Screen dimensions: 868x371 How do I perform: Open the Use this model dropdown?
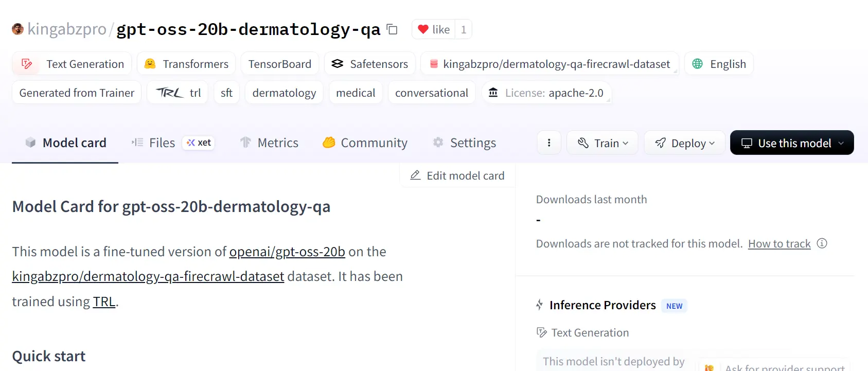click(x=792, y=143)
